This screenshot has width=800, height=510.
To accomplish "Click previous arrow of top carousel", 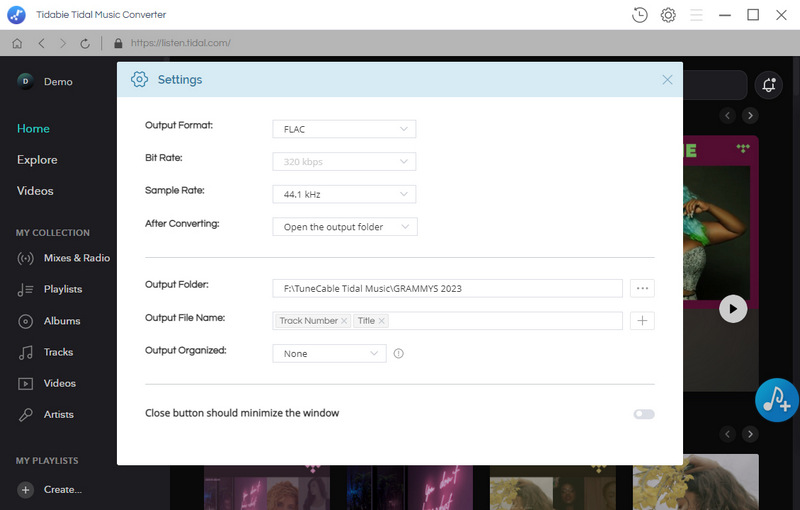I will [x=728, y=116].
